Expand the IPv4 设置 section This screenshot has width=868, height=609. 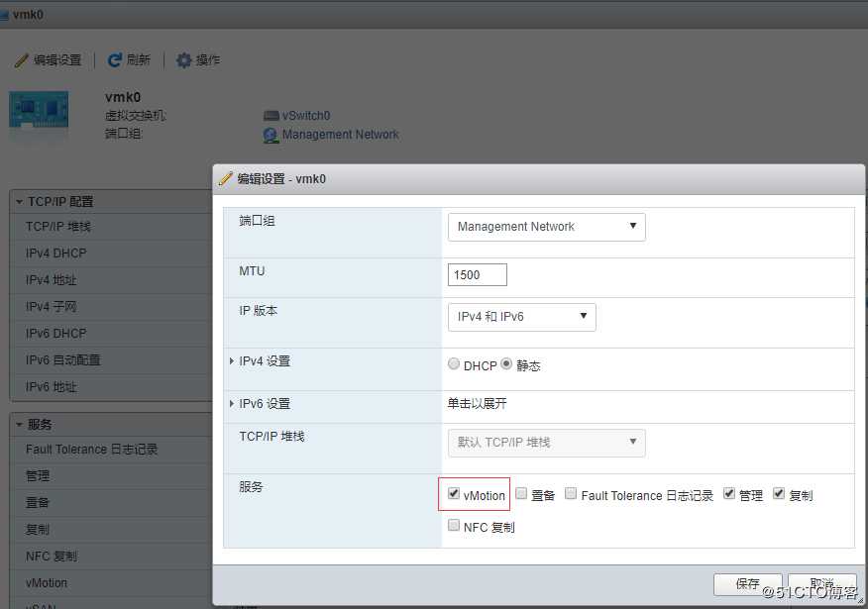232,361
